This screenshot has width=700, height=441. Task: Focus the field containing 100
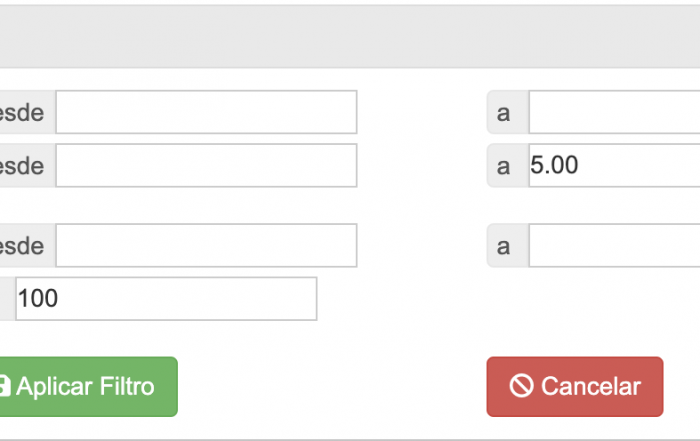(166, 299)
